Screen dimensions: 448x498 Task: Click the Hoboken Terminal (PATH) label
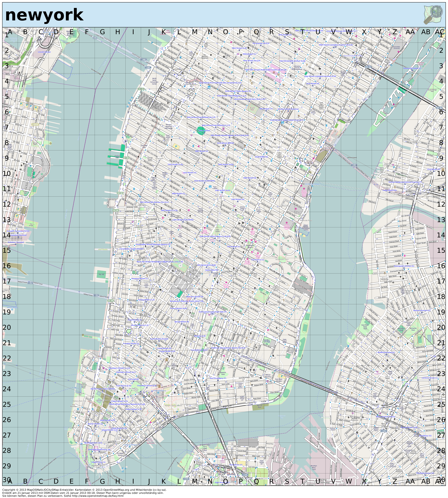click(18, 231)
